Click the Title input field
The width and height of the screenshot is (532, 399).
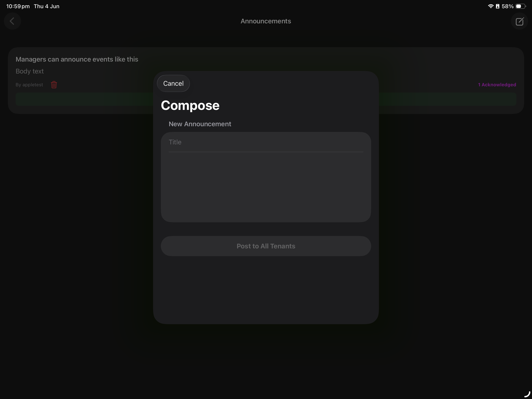[266, 142]
